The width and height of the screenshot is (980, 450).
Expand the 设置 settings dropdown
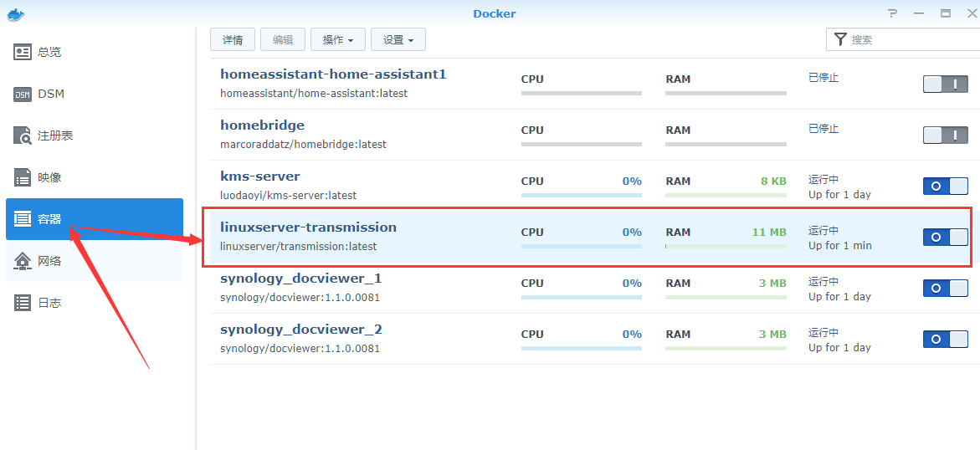pyautogui.click(x=398, y=39)
